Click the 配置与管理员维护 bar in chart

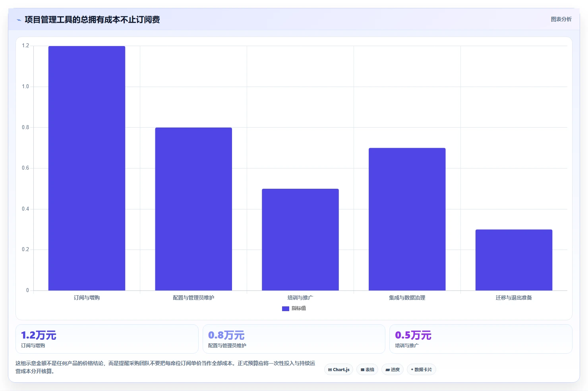[x=193, y=209]
